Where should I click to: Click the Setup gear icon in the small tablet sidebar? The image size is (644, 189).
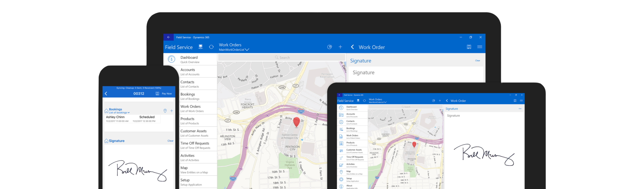pos(341,180)
